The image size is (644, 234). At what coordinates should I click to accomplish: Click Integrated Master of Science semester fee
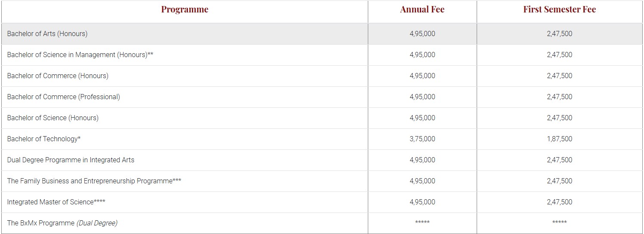tap(559, 202)
